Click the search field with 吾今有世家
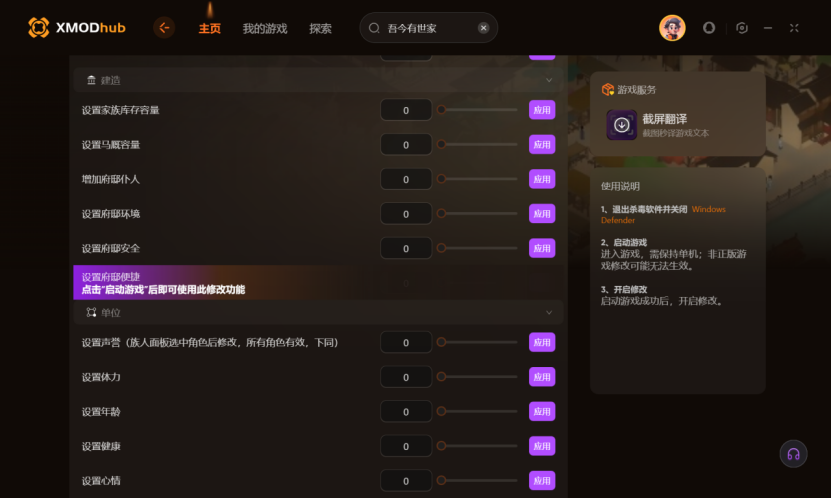831x498 pixels. point(428,28)
